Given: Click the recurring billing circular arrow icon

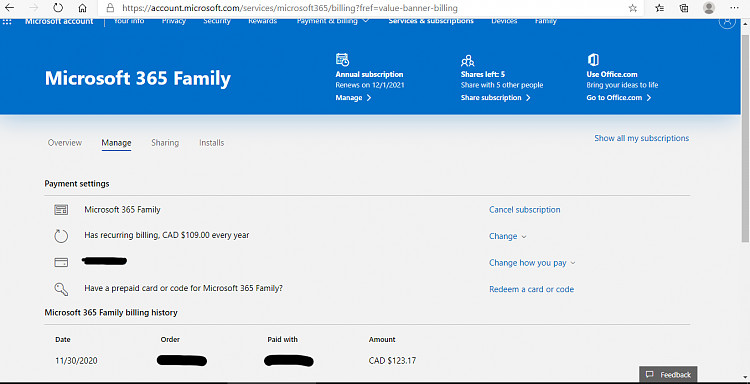Looking at the screenshot, I should (61, 236).
